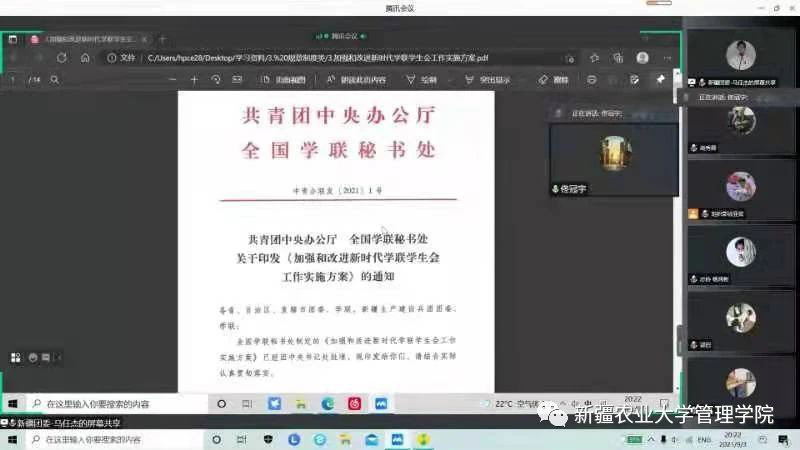
Task: Click the browser home button
Action: click(x=85, y=58)
